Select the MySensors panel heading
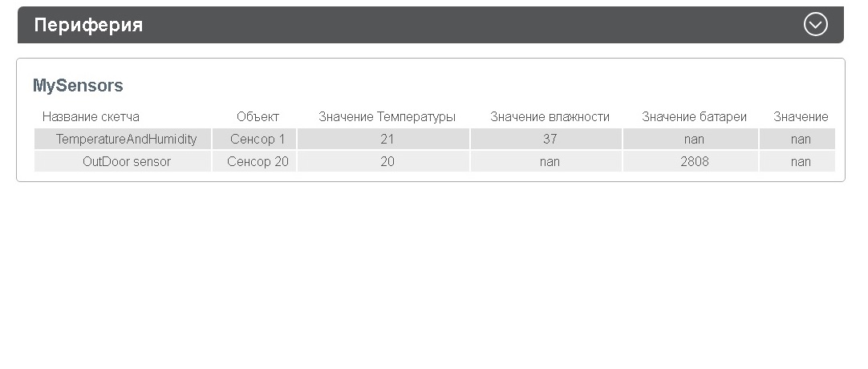Screen dimensions: 868x369 (x=78, y=86)
